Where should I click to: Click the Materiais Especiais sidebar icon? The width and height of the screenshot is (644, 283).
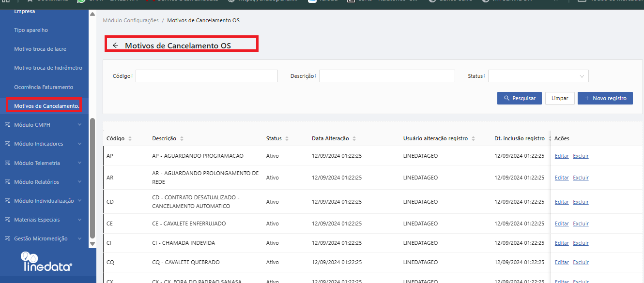click(x=7, y=220)
